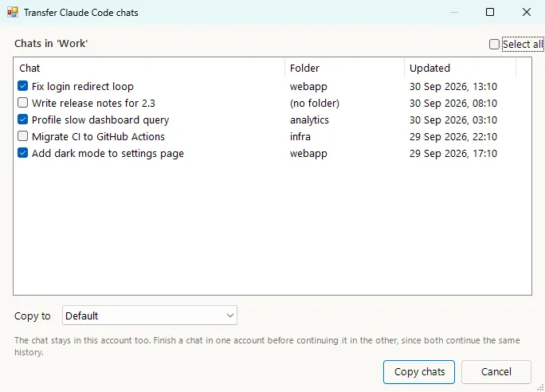Sort by the Chat column header

point(149,68)
